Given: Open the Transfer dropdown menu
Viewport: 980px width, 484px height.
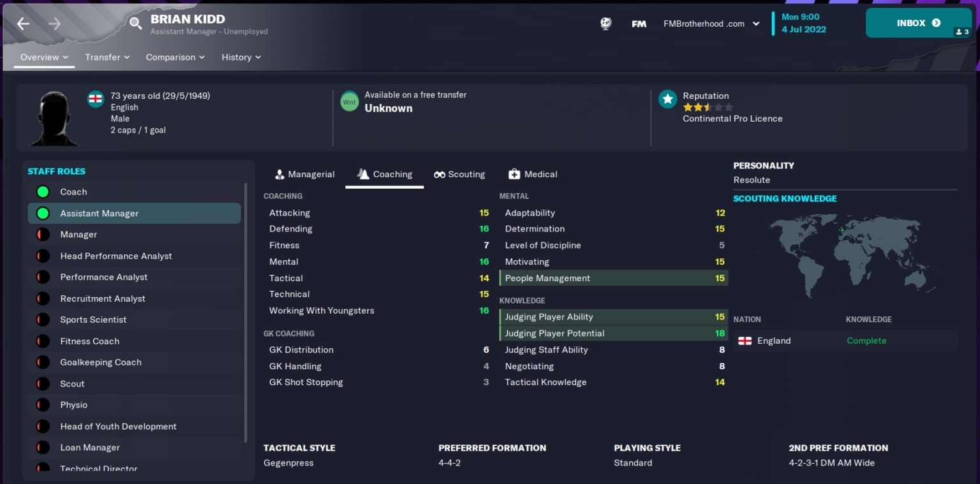Looking at the screenshot, I should [x=107, y=57].
